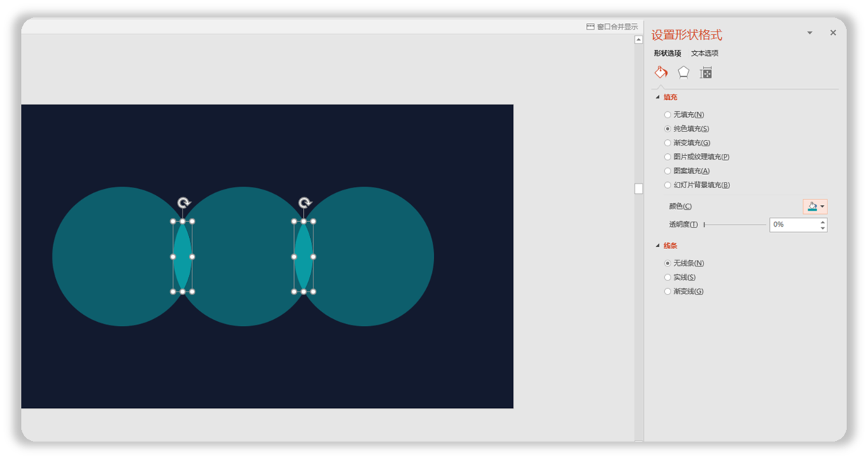Select the left lens-shaped intersection
The height and width of the screenshot is (459, 868).
pyautogui.click(x=183, y=256)
